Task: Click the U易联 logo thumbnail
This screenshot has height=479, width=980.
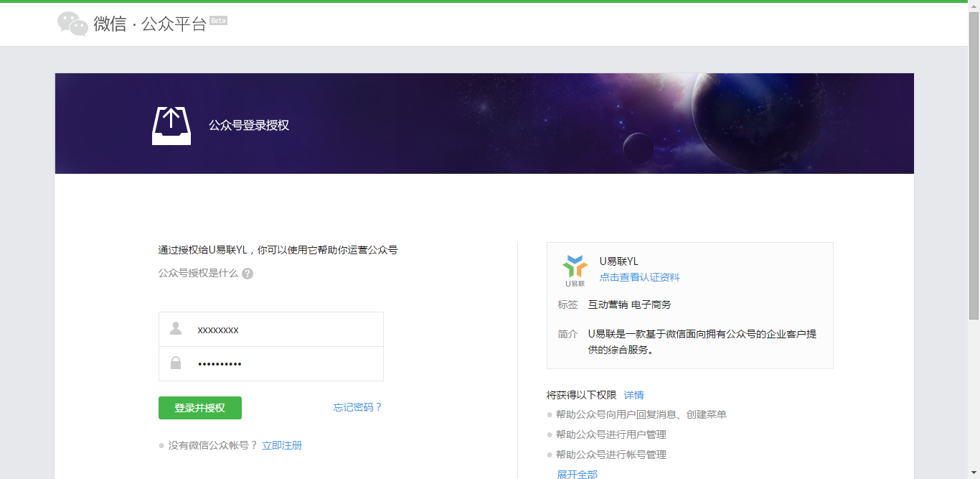Action: (575, 270)
